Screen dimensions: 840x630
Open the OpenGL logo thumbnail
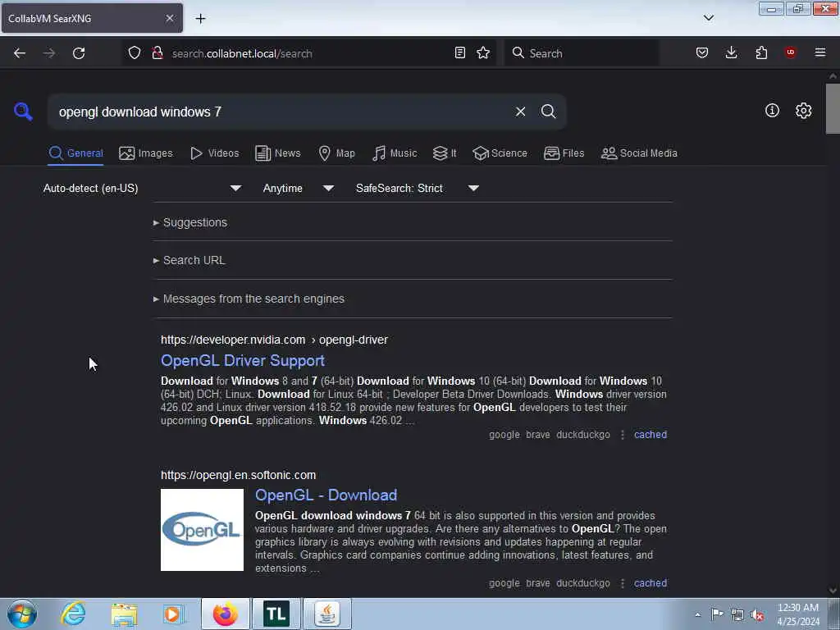(202, 530)
